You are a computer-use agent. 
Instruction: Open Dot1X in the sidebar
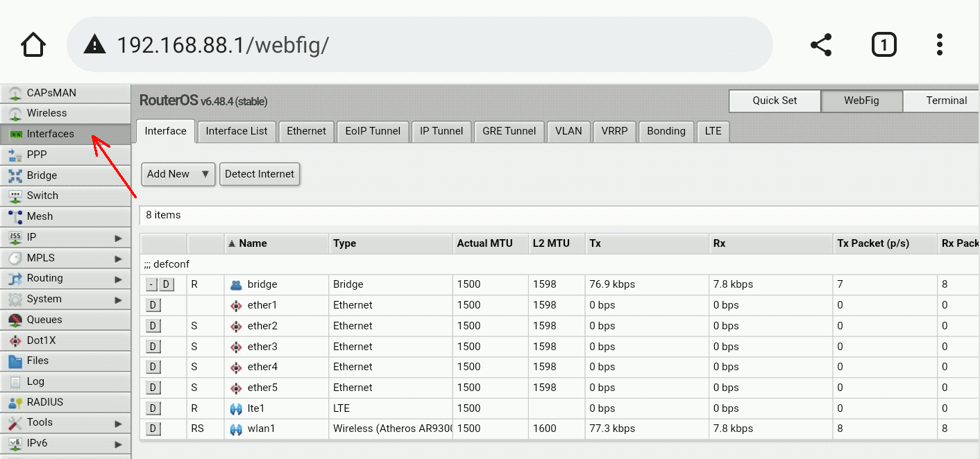pyautogui.click(x=65, y=340)
